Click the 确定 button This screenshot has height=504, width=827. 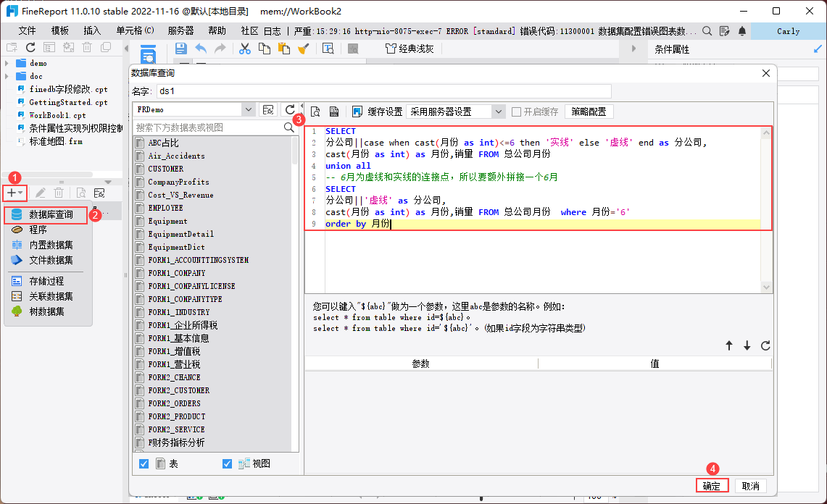[712, 486]
